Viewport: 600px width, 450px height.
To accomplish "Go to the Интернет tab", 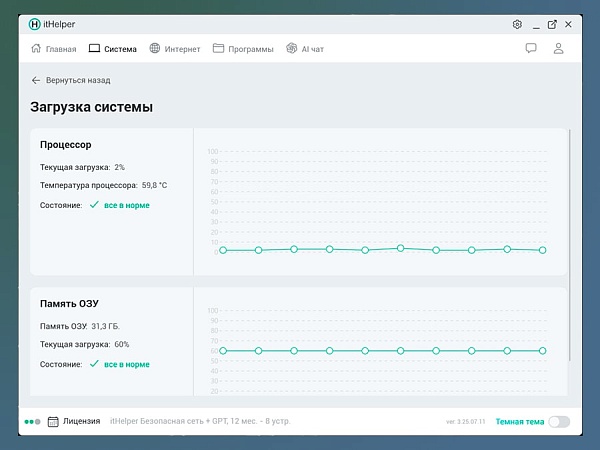I will tap(175, 48).
